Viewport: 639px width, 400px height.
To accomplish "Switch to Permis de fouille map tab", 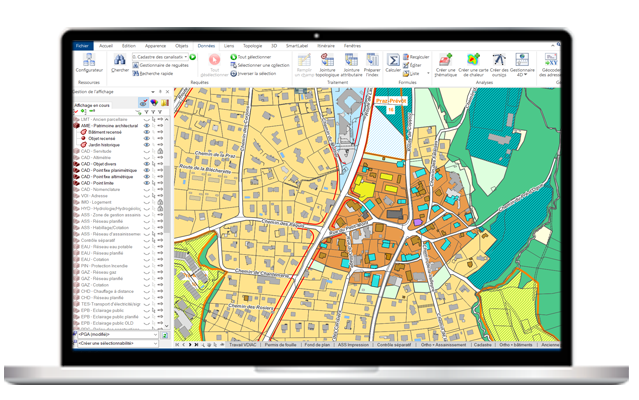I will pyautogui.click(x=280, y=345).
